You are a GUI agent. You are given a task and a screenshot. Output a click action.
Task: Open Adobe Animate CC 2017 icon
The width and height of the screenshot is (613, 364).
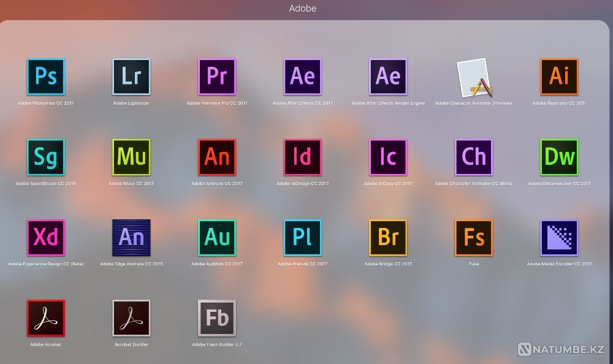(x=217, y=157)
